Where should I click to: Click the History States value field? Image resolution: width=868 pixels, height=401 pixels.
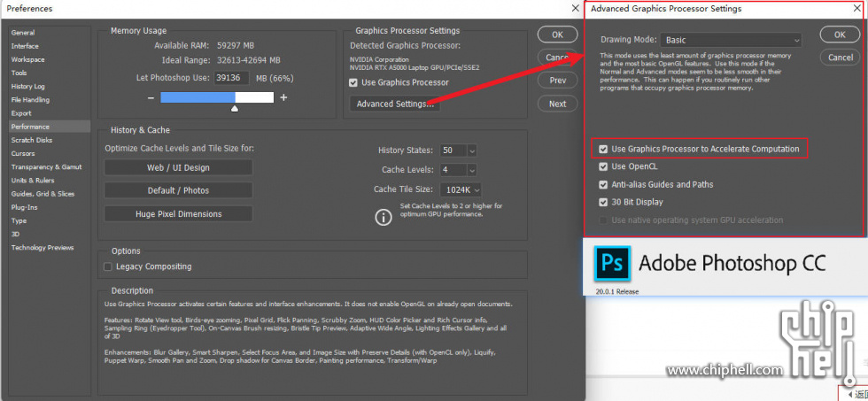453,150
